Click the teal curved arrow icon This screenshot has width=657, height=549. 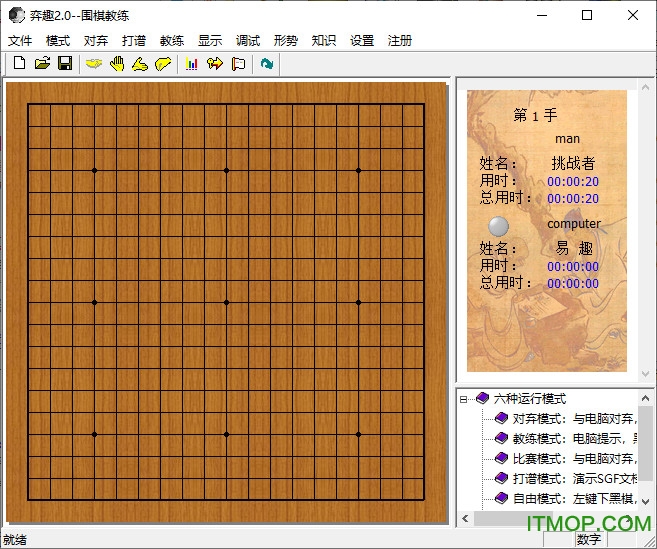click(x=266, y=64)
